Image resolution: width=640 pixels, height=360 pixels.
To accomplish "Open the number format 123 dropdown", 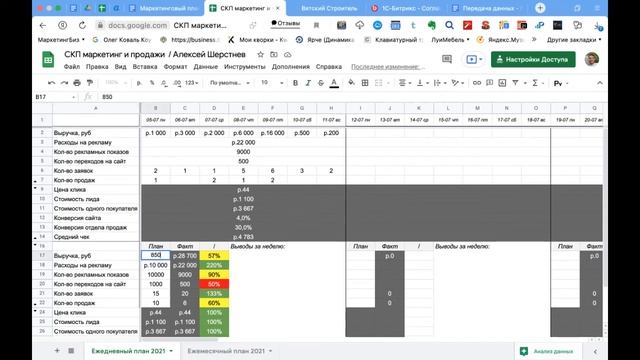I will point(191,83).
